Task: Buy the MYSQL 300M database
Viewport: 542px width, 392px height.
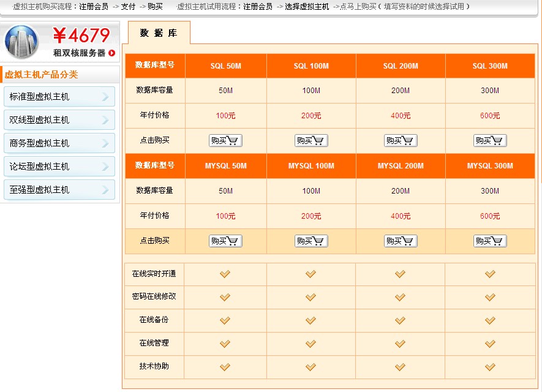Action: point(490,241)
